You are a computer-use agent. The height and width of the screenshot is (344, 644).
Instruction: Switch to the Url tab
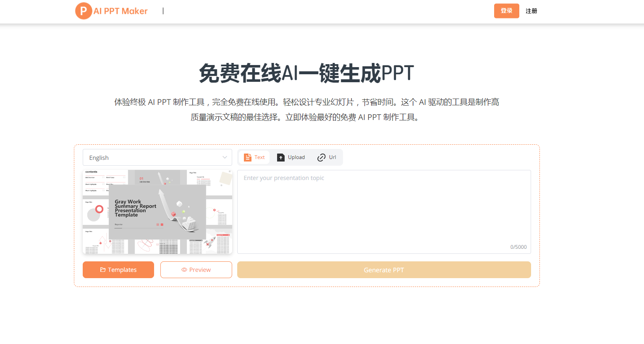click(327, 157)
